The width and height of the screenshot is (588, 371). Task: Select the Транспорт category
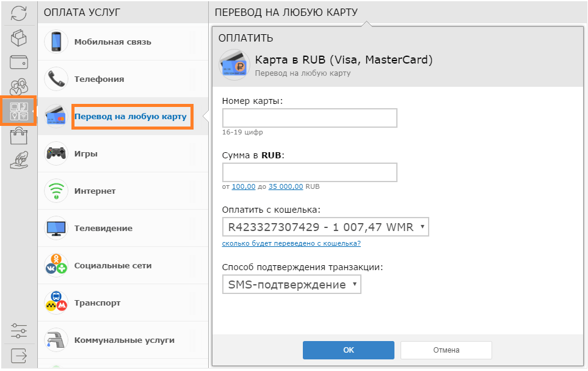pyautogui.click(x=123, y=303)
